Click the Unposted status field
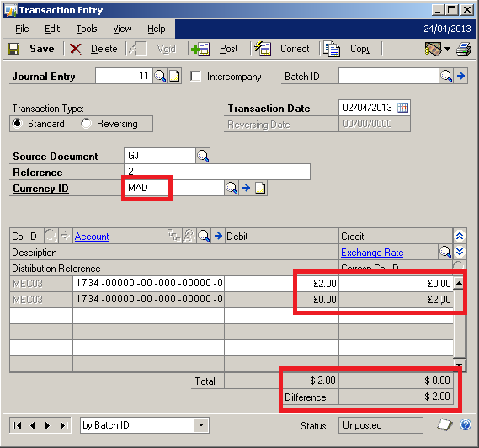 point(381,425)
